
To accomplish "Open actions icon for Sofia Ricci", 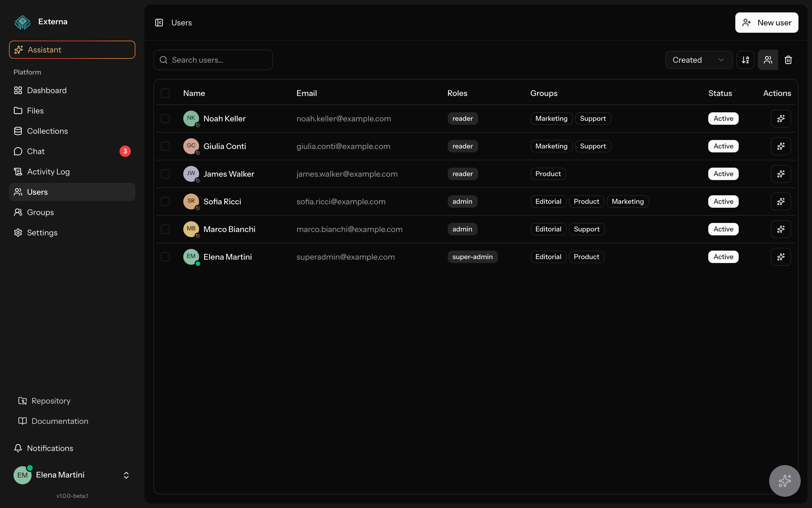I will 781,202.
